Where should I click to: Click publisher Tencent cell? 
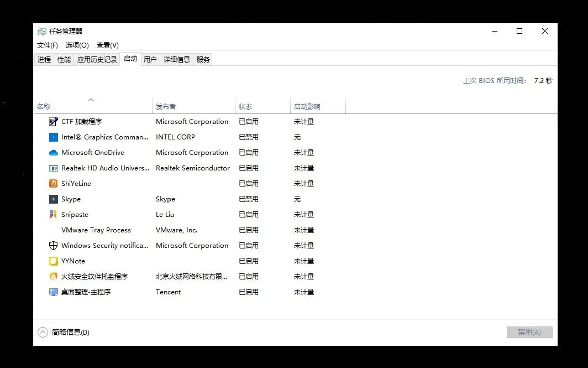(x=169, y=292)
